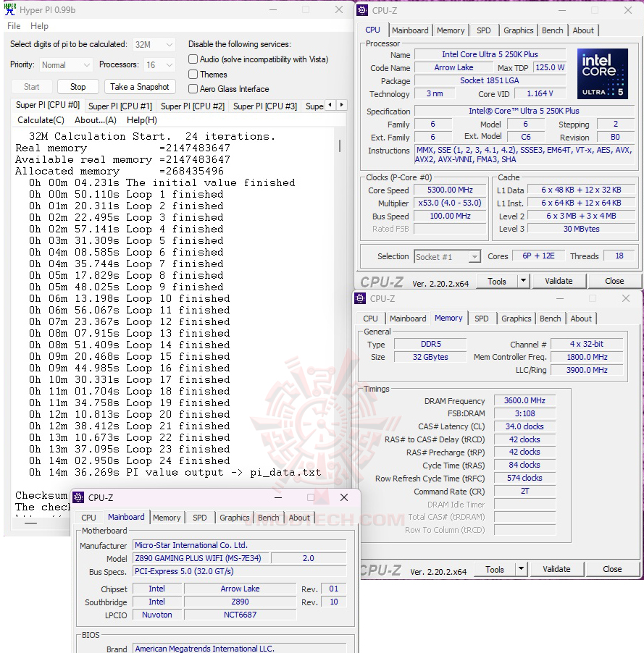Click the CAS# Latency 34.0 clocks value
Screen dimensions: 644x653
pyautogui.click(x=524, y=426)
